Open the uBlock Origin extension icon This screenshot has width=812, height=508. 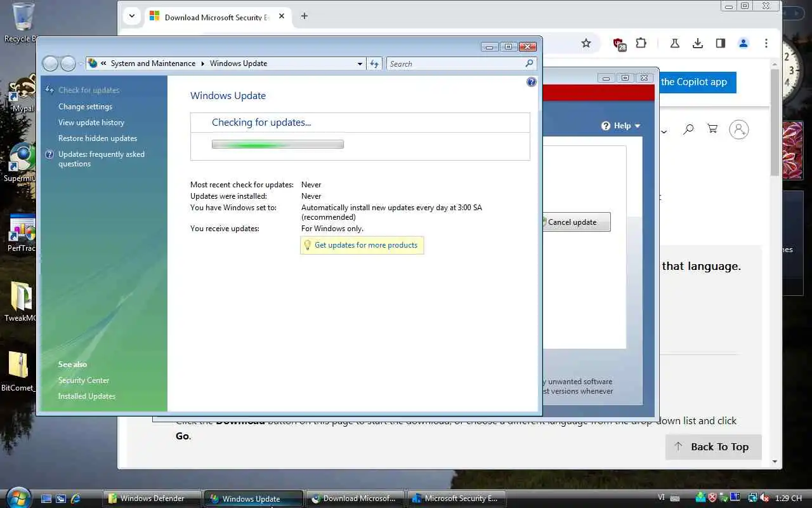[x=619, y=44]
